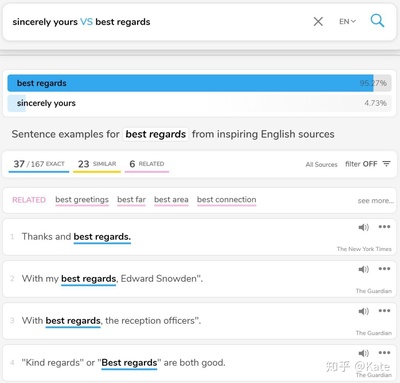Viewport: 400px width, 383px height.
Task: Open more options for Thanks and best regards
Action: (x=384, y=227)
